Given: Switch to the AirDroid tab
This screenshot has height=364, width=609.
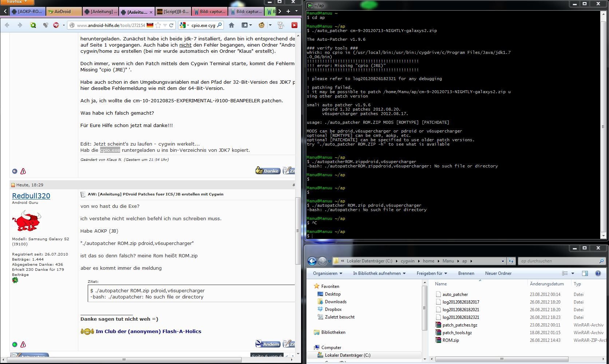Looking at the screenshot, I should (x=64, y=12).
